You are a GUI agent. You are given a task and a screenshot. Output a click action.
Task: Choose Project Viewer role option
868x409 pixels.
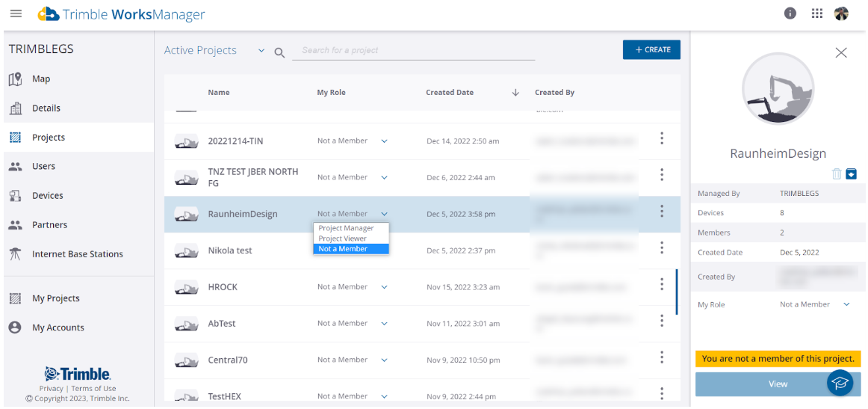click(342, 239)
